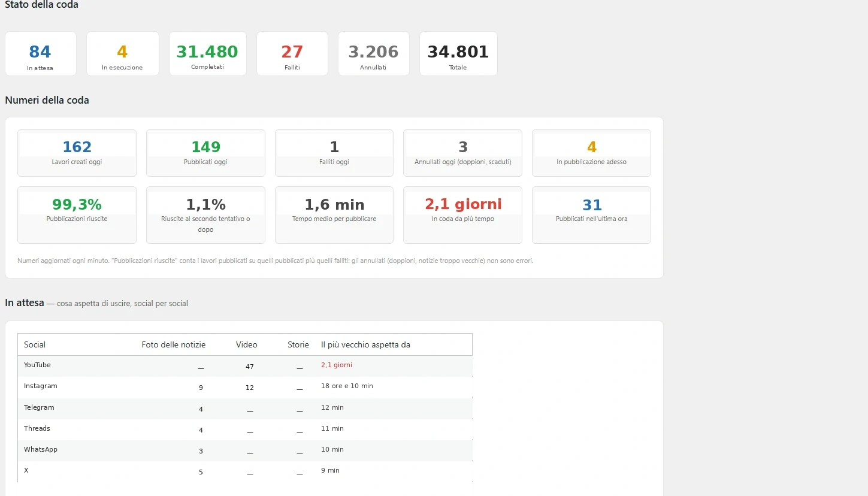Screen dimensions: 868x496
Task: Click 'In pubblicazione adesso' tile
Action: 591,153
